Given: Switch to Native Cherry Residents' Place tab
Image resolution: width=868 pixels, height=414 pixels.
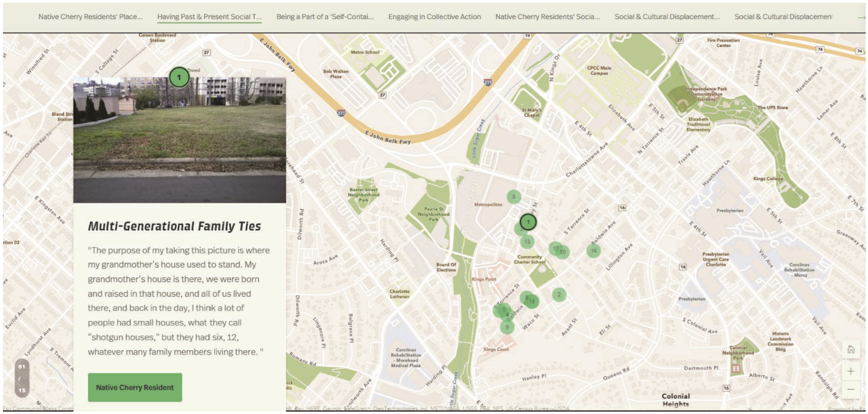Looking at the screenshot, I should pyautogui.click(x=91, y=17).
